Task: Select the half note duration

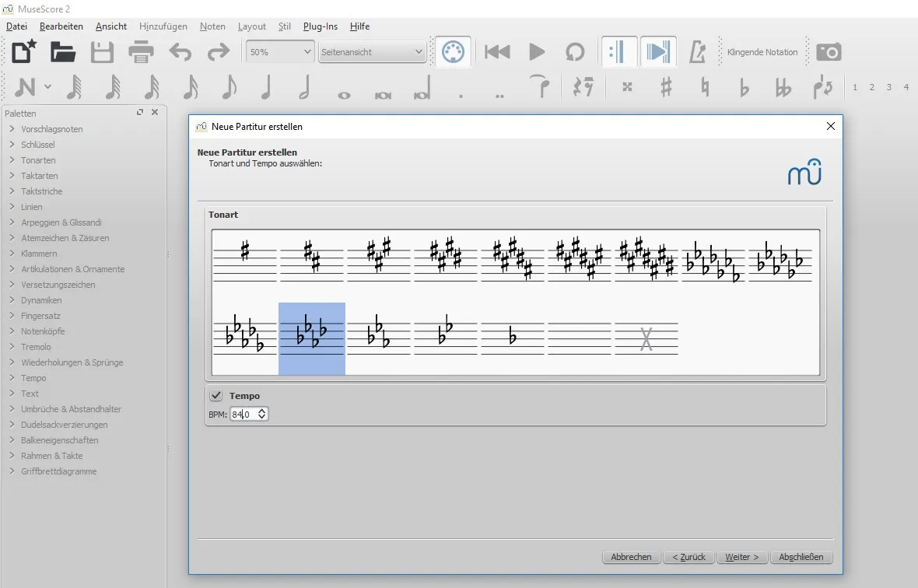Action: coord(305,87)
